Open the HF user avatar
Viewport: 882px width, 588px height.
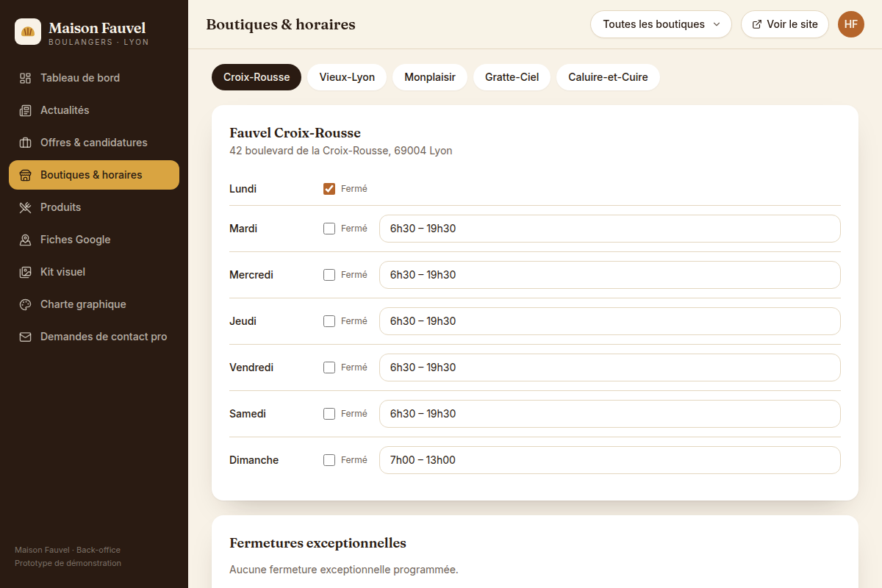[x=851, y=24]
